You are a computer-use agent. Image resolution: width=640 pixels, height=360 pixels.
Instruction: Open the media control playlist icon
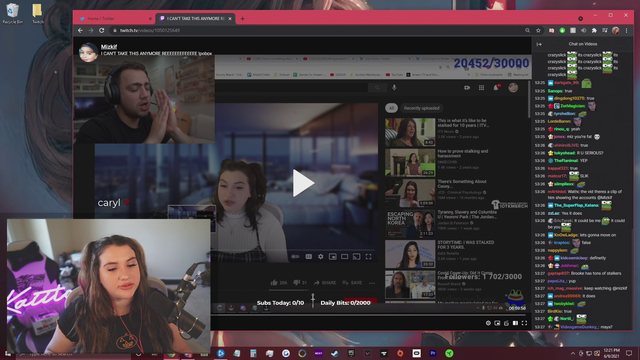(605, 31)
